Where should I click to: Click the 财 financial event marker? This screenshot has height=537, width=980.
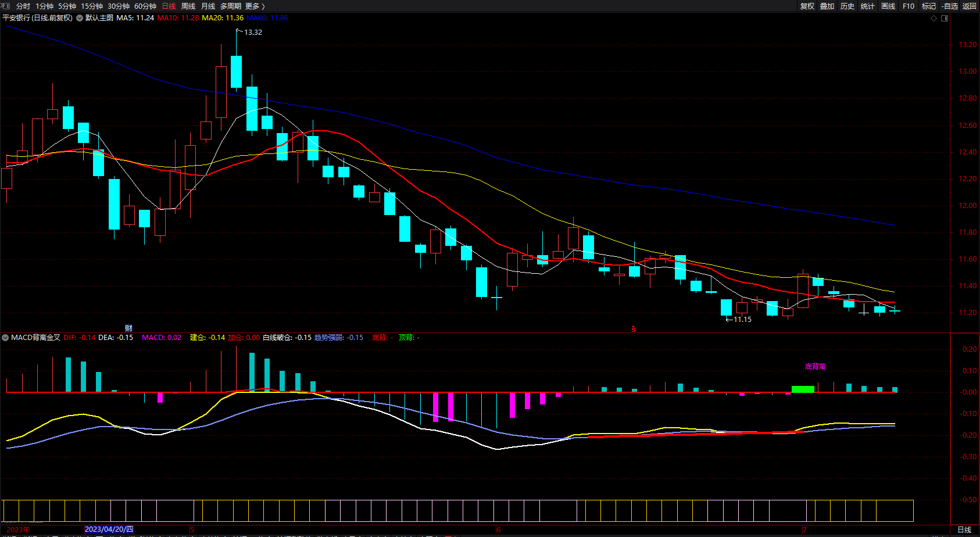click(129, 328)
